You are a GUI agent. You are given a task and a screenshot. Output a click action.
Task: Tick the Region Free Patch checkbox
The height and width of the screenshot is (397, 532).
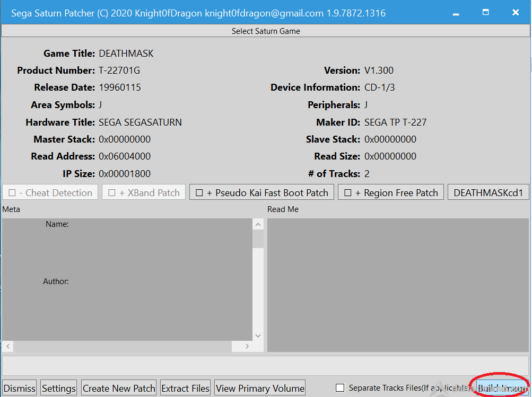coord(348,193)
